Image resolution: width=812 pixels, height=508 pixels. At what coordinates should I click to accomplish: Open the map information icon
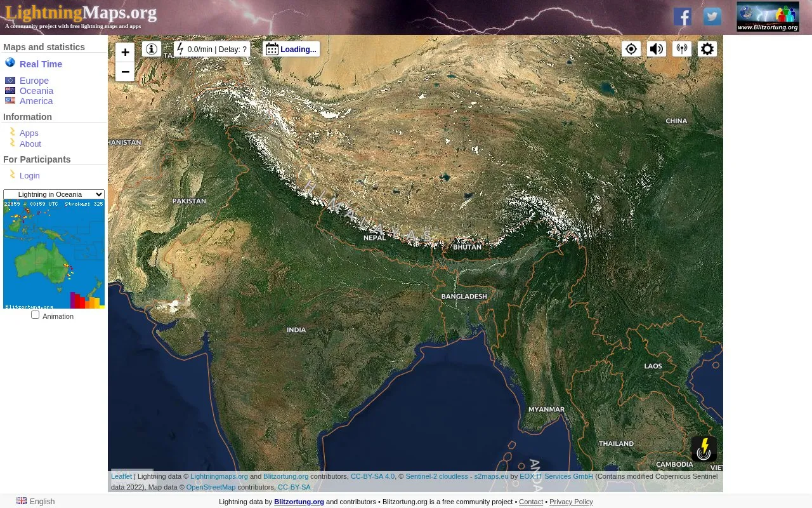pyautogui.click(x=152, y=49)
